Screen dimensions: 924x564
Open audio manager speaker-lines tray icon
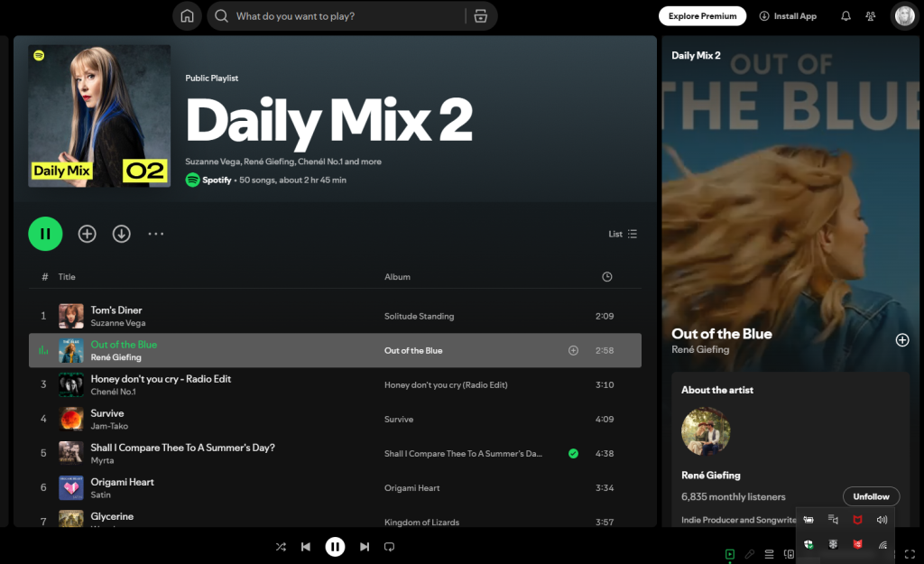(833, 519)
